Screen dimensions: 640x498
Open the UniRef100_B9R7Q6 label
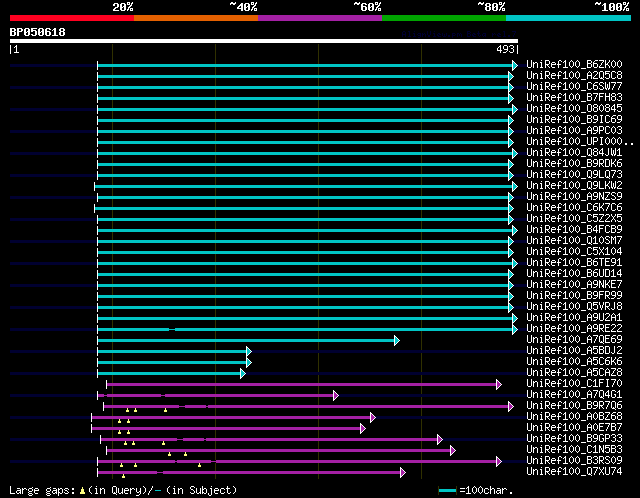(x=574, y=406)
